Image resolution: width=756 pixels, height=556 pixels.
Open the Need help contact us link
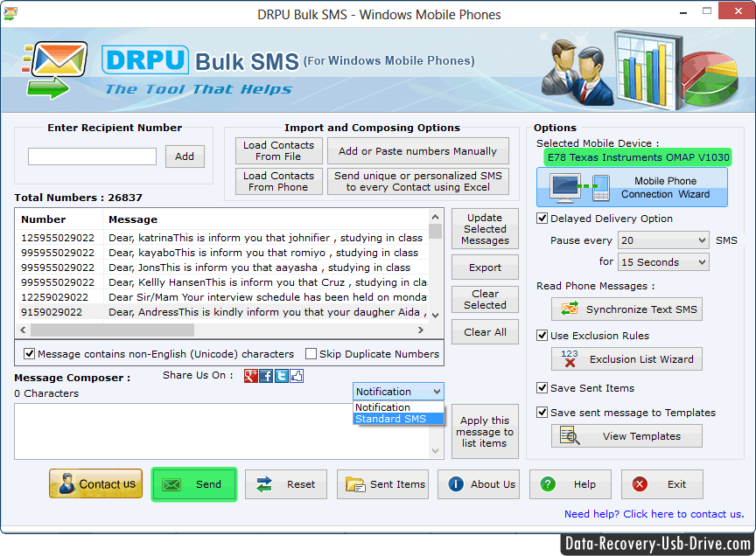pos(654,514)
